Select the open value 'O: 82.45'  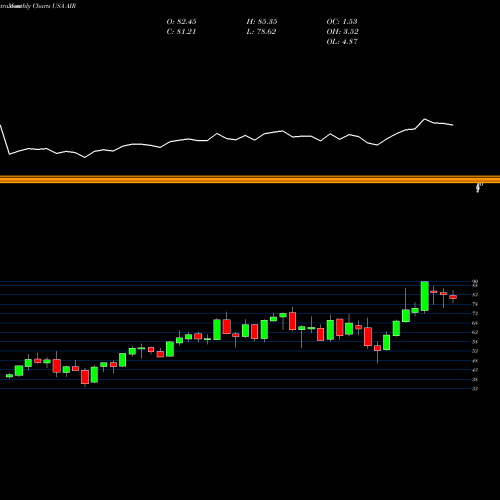[x=181, y=22]
